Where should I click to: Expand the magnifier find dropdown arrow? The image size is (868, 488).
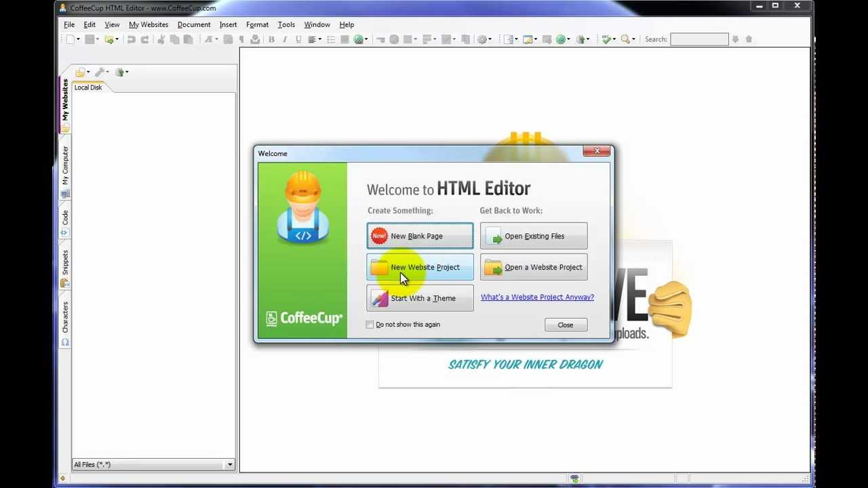(633, 39)
